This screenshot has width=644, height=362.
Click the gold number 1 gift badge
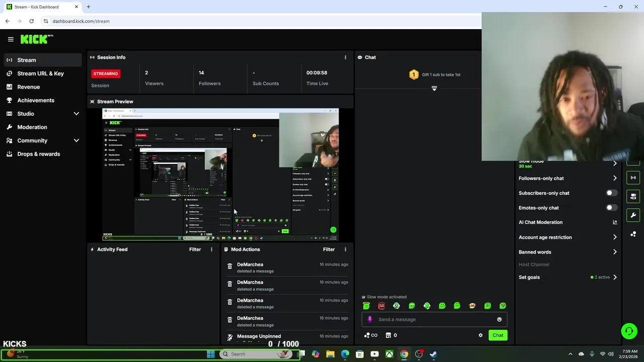(414, 75)
